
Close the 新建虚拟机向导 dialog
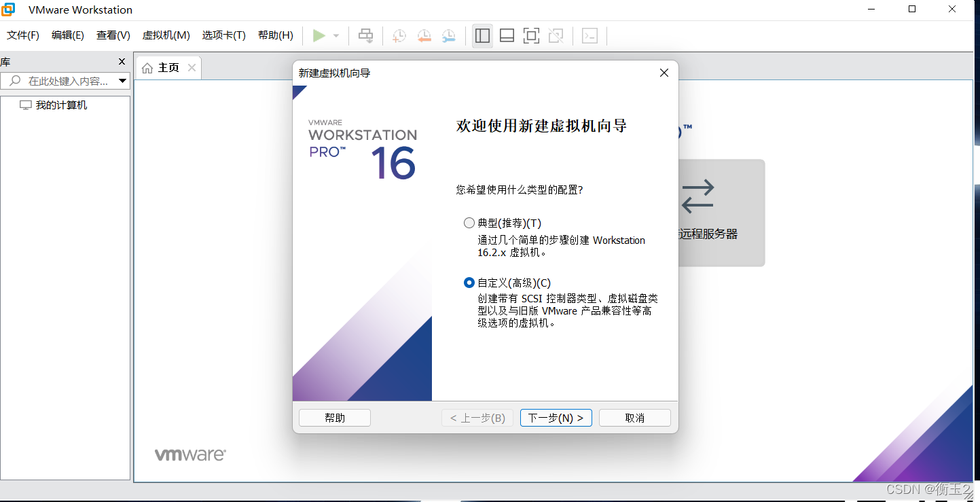pyautogui.click(x=664, y=73)
